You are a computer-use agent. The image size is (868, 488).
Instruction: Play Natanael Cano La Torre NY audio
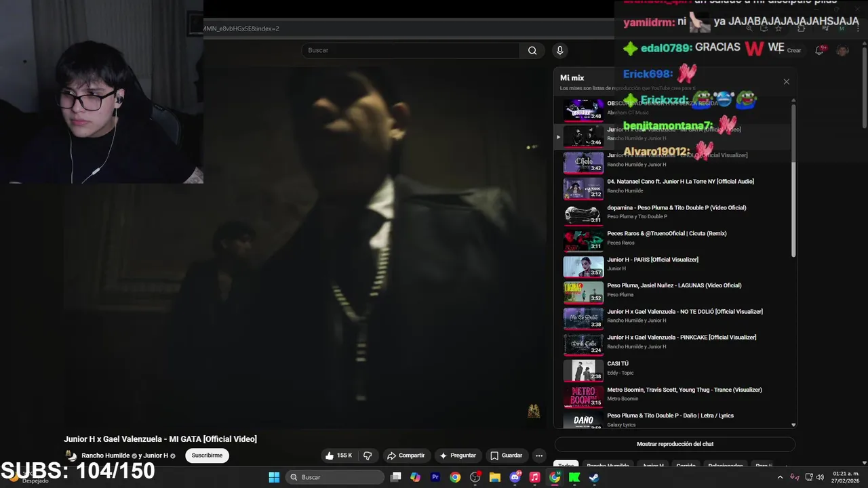680,182
